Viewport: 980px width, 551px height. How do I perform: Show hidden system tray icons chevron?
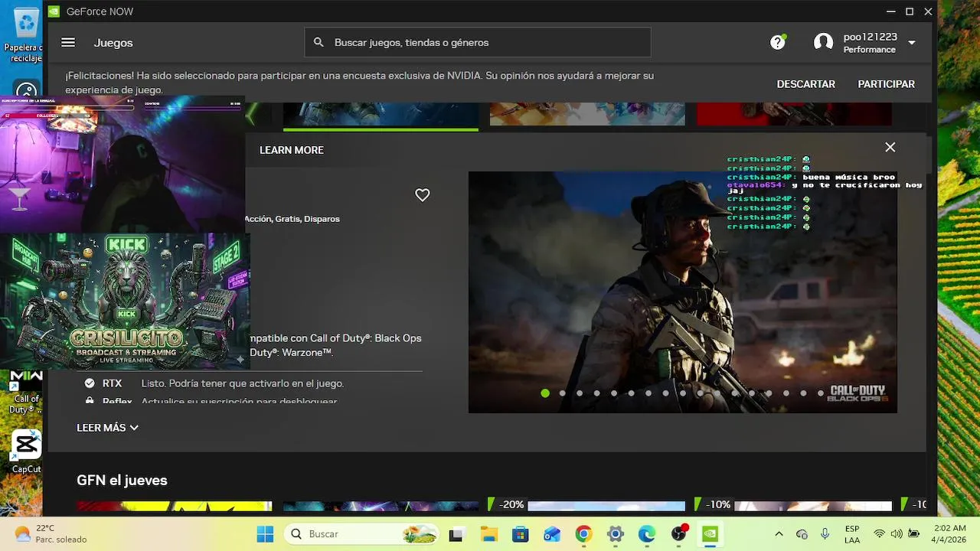[779, 534]
